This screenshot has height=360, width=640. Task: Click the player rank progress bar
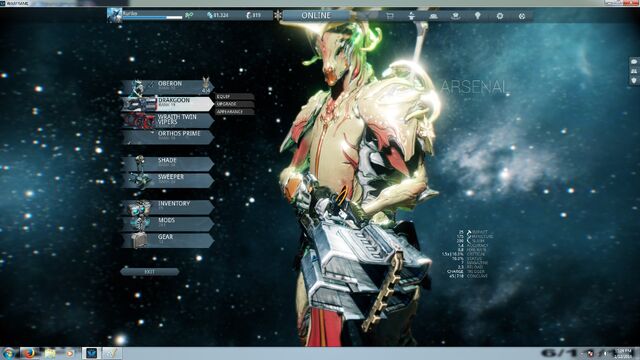153,18
